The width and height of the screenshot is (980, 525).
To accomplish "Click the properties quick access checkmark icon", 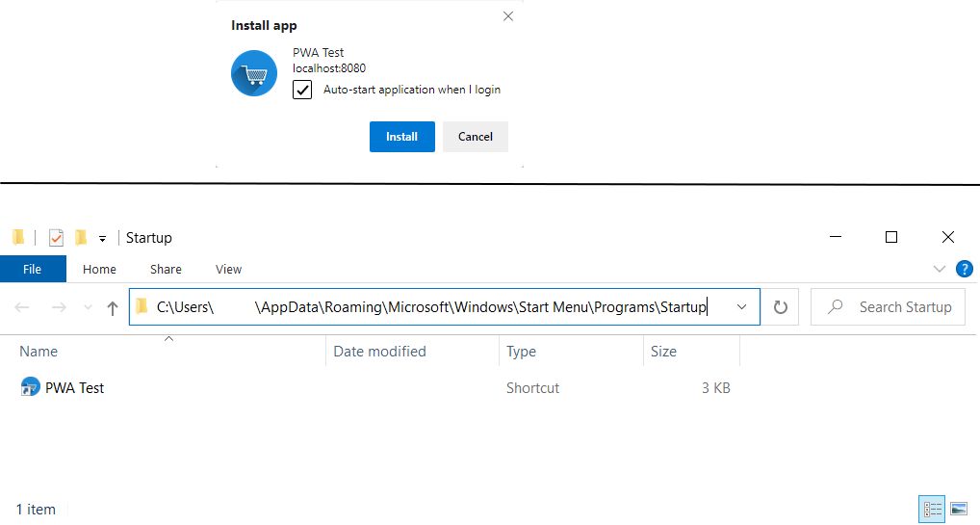I will [56, 238].
